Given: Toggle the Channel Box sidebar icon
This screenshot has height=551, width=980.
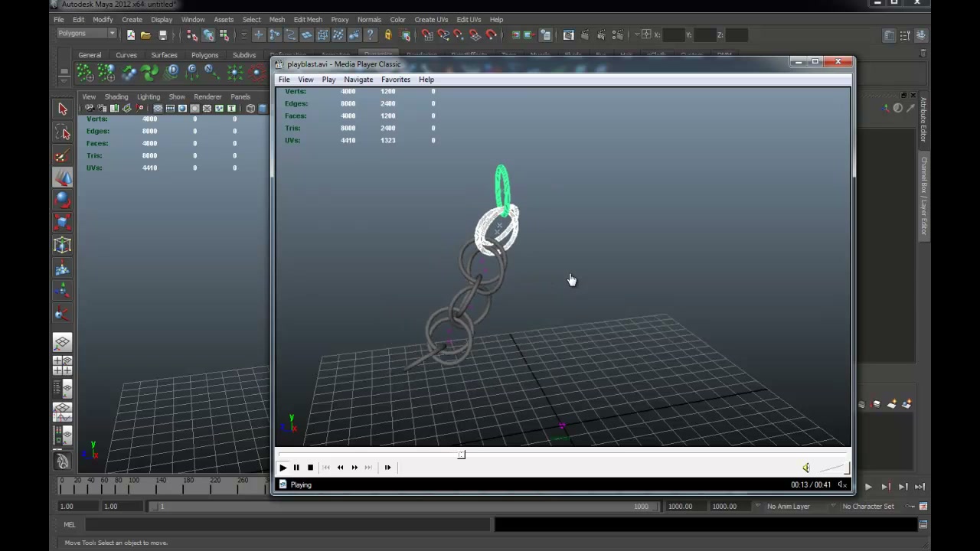Looking at the screenshot, I should coord(921,35).
